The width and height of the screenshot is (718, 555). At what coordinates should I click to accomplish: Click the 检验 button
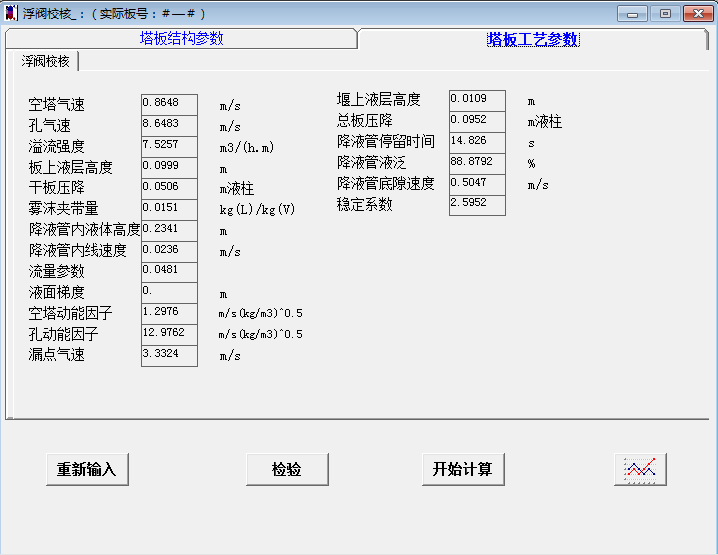[x=287, y=469]
